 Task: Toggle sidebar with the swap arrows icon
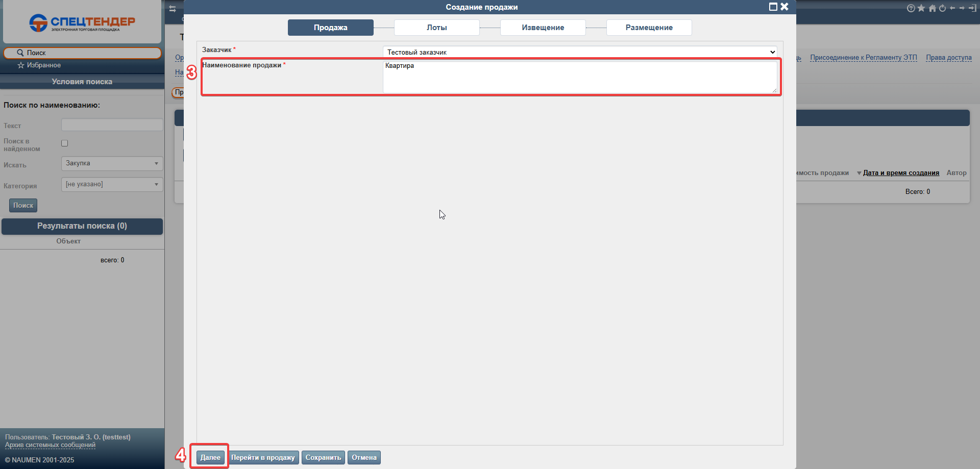[x=173, y=9]
